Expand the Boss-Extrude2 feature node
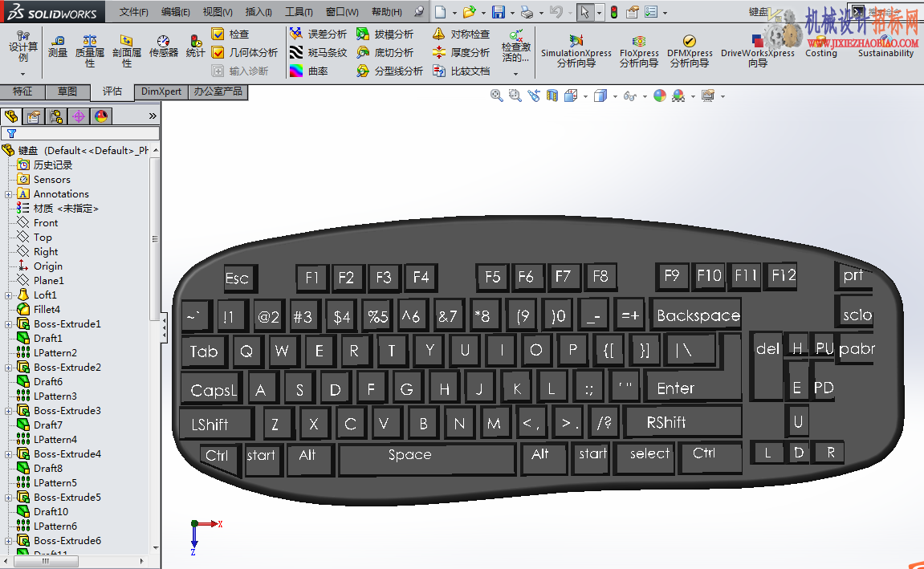The width and height of the screenshot is (924, 569). (8, 368)
